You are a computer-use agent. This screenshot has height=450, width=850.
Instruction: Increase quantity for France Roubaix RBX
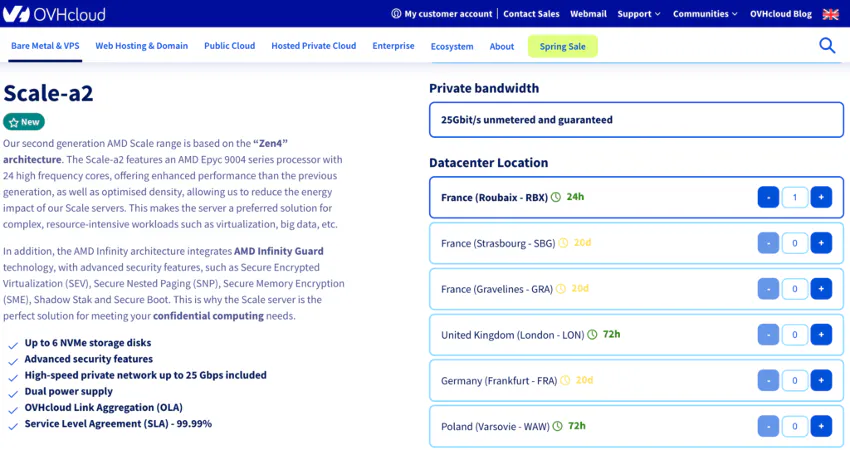(821, 197)
